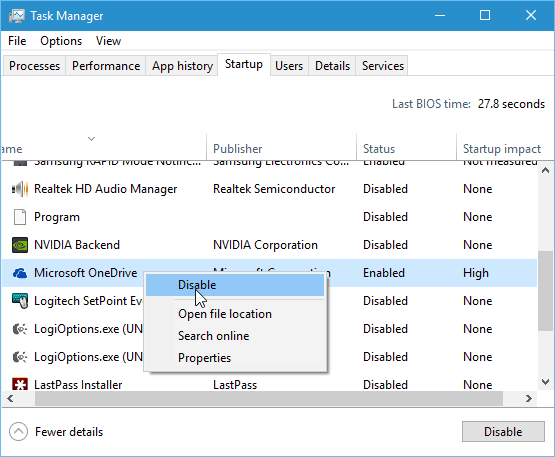Click the second LogiOptions.exe row icon

coord(20,357)
